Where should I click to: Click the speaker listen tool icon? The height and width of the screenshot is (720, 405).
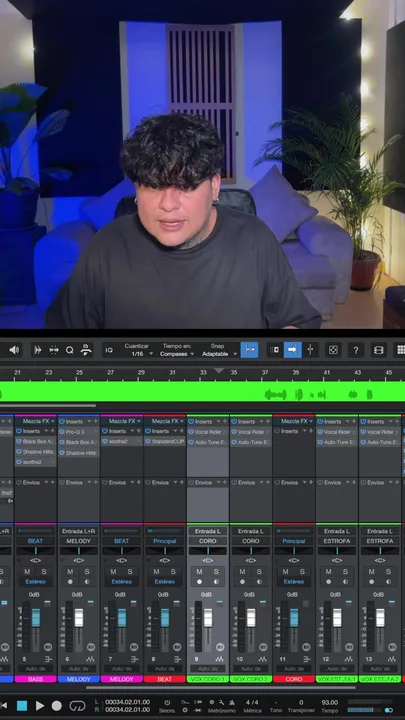14,350
